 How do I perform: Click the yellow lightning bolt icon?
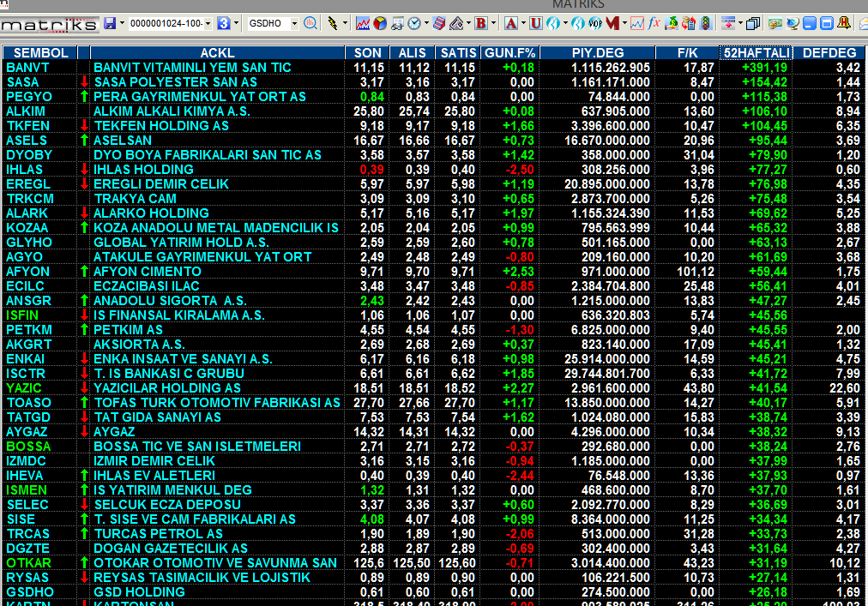(x=332, y=23)
